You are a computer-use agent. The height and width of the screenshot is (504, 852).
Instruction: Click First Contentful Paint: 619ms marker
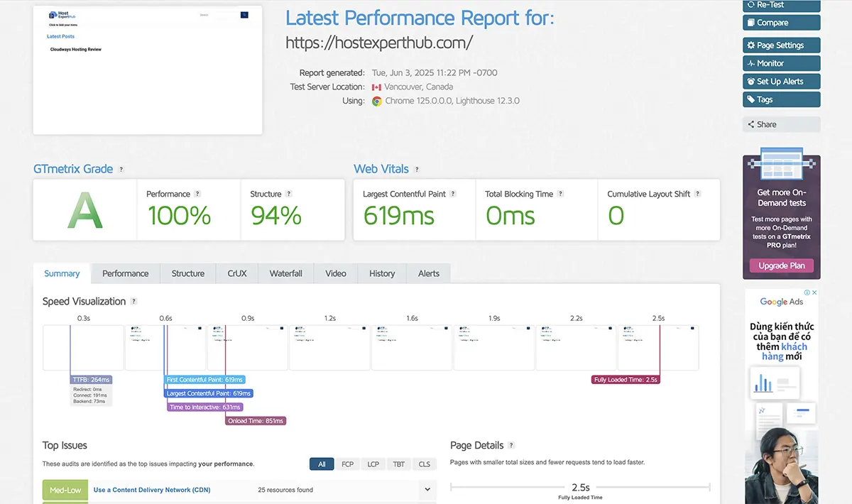(204, 380)
